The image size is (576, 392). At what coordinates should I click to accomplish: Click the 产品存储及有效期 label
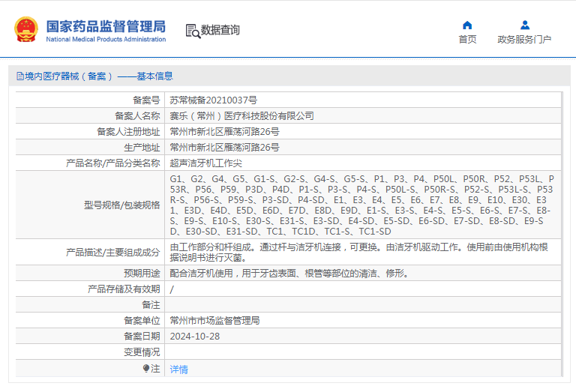click(124, 289)
